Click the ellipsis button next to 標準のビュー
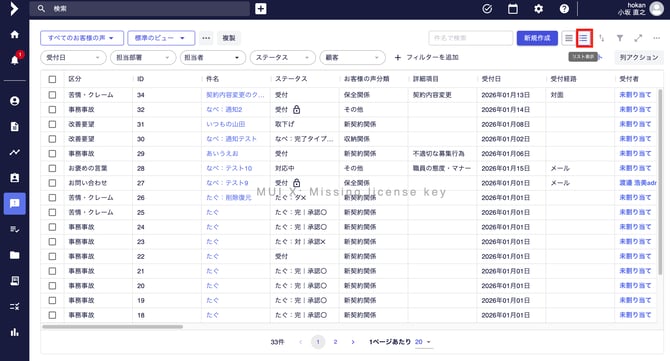Image resolution: width=670 pixels, height=361 pixels. tap(206, 38)
